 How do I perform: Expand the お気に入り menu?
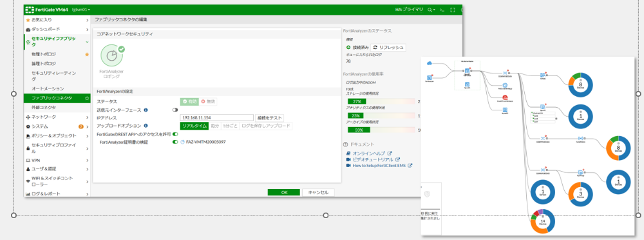click(x=57, y=20)
